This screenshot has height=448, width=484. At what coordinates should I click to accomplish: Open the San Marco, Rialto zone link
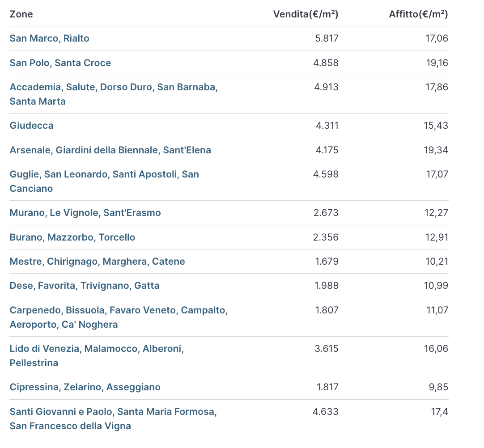pyautogui.click(x=49, y=38)
